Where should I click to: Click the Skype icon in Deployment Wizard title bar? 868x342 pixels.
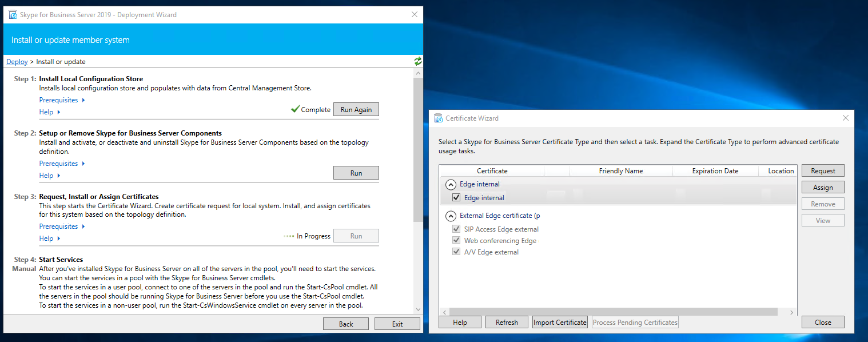tap(13, 15)
